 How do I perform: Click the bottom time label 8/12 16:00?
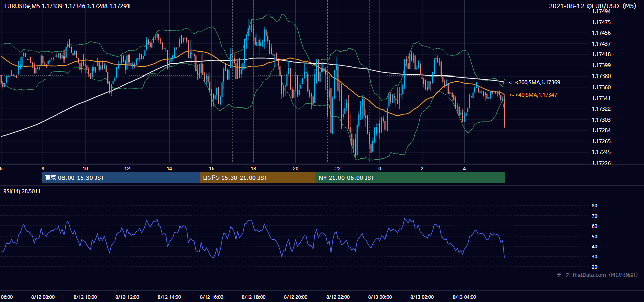(x=211, y=297)
